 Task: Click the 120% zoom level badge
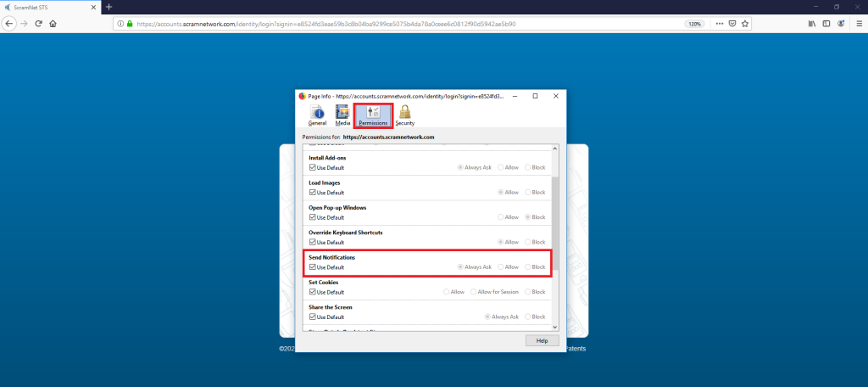click(x=694, y=24)
